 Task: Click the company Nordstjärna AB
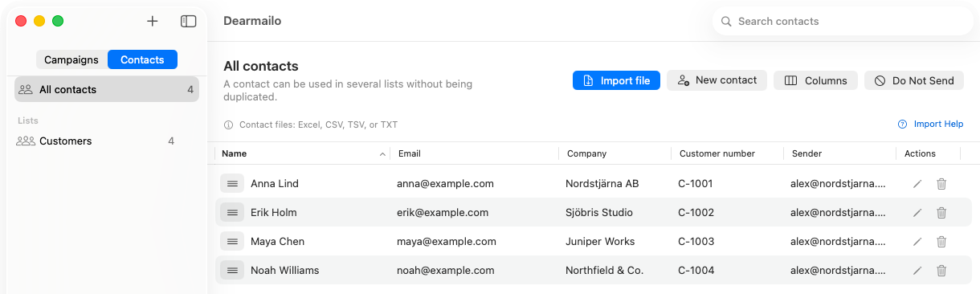[602, 183]
